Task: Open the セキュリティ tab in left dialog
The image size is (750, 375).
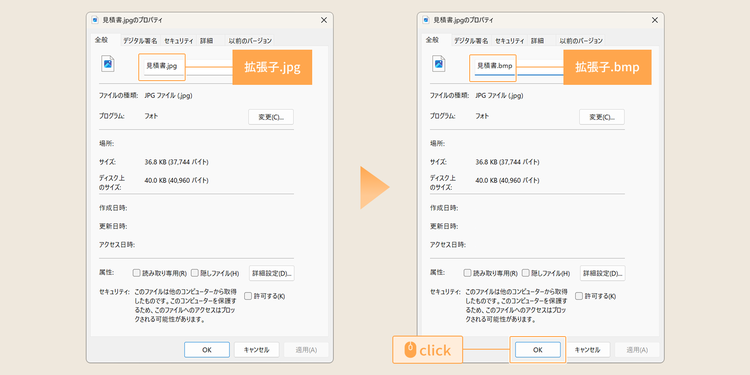Action: pos(178,41)
